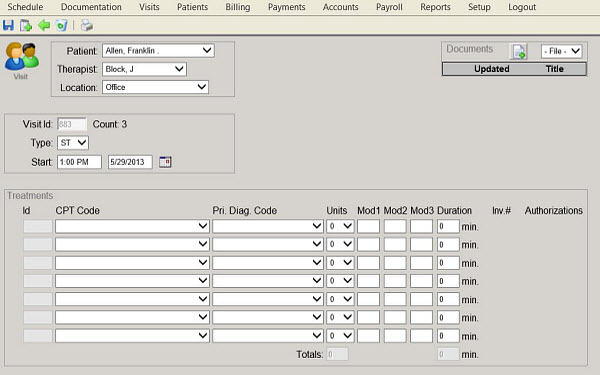Click the new document icon in toolbar
The image size is (600, 375).
coord(26,25)
